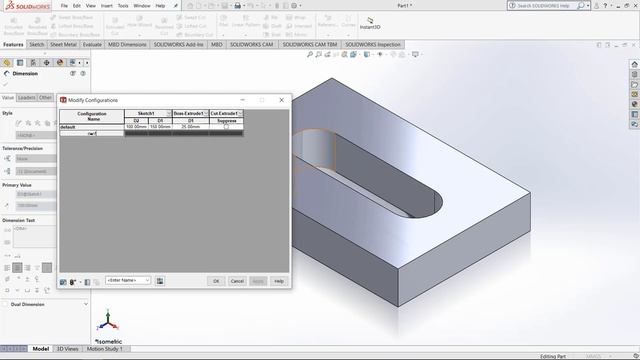Open the Enter Name combo box dropdown
The height and width of the screenshot is (360, 640).
point(147,280)
